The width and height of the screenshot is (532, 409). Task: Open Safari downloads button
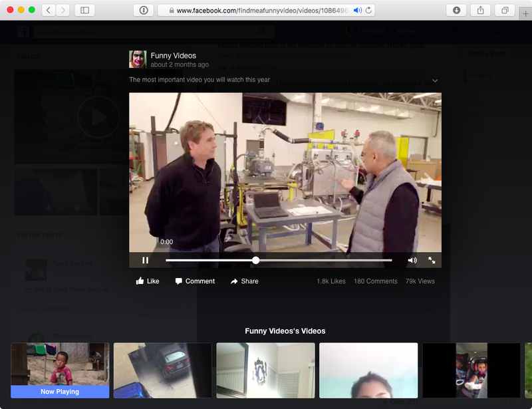(x=456, y=10)
